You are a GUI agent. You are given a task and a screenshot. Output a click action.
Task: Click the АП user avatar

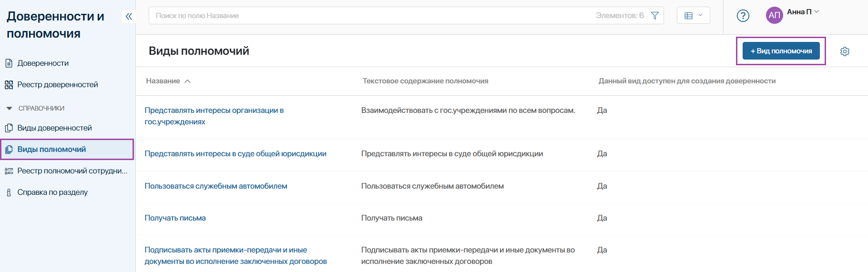point(774,15)
